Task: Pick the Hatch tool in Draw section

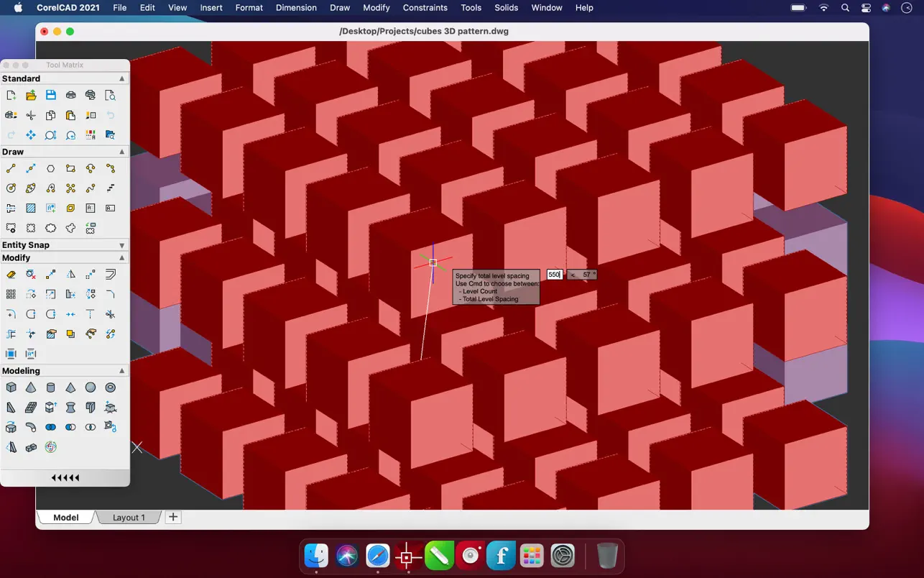Action: coord(31,208)
